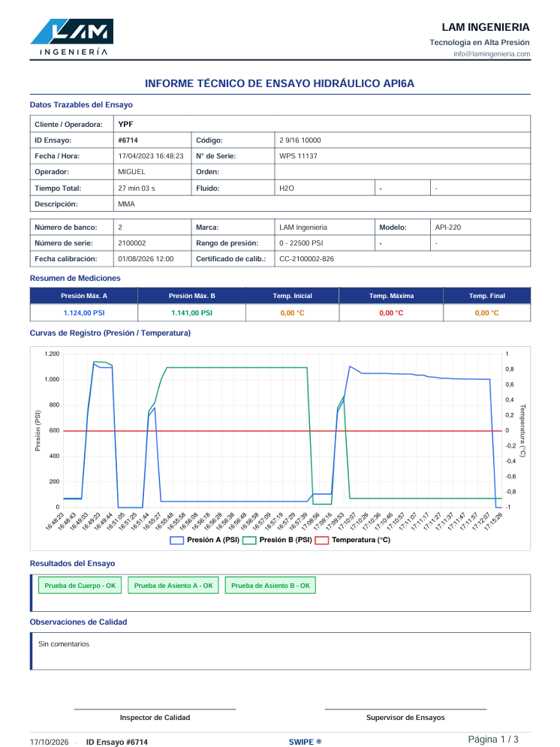Click the Marca value LAM Ingenieria
Image resolution: width=560 pixels, height=747 pixels.
click(x=303, y=227)
